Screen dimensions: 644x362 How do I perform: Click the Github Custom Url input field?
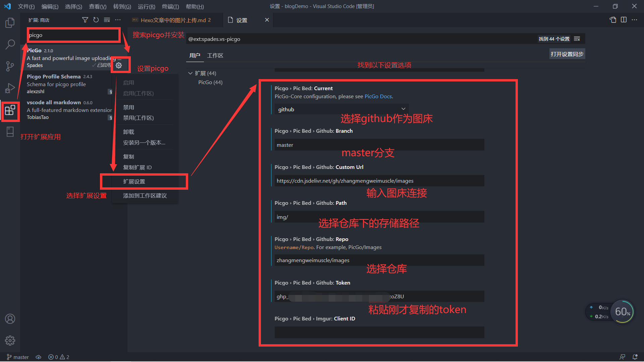[x=379, y=181]
